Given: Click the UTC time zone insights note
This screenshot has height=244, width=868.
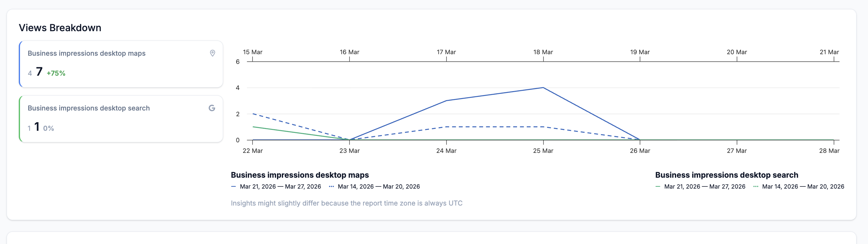Looking at the screenshot, I should 346,203.
